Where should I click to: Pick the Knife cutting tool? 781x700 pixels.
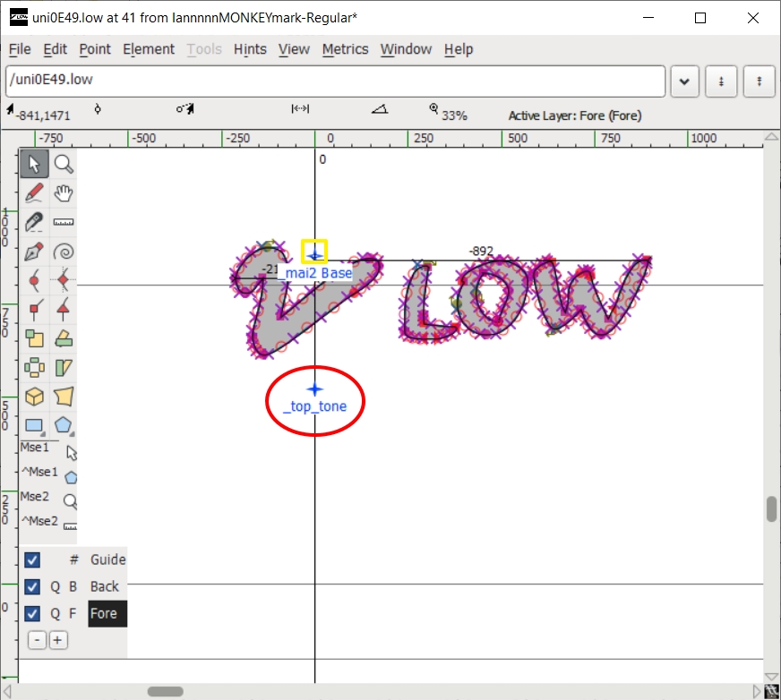pos(35,222)
